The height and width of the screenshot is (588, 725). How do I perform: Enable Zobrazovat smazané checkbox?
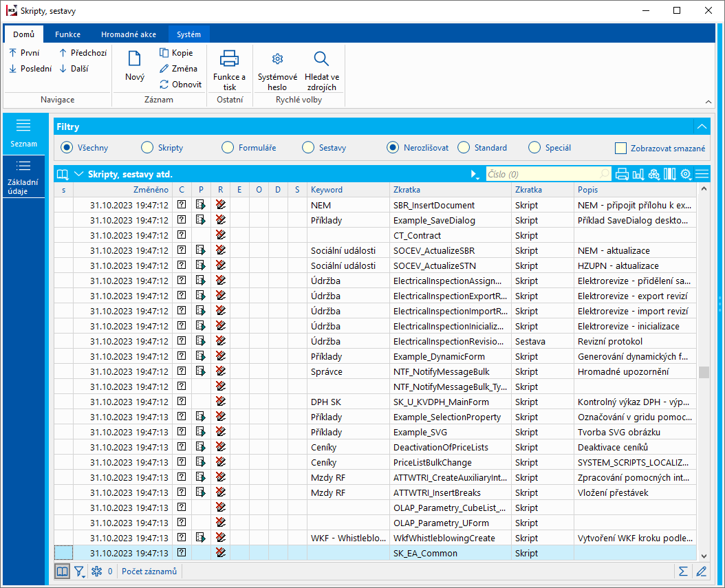[x=621, y=148]
